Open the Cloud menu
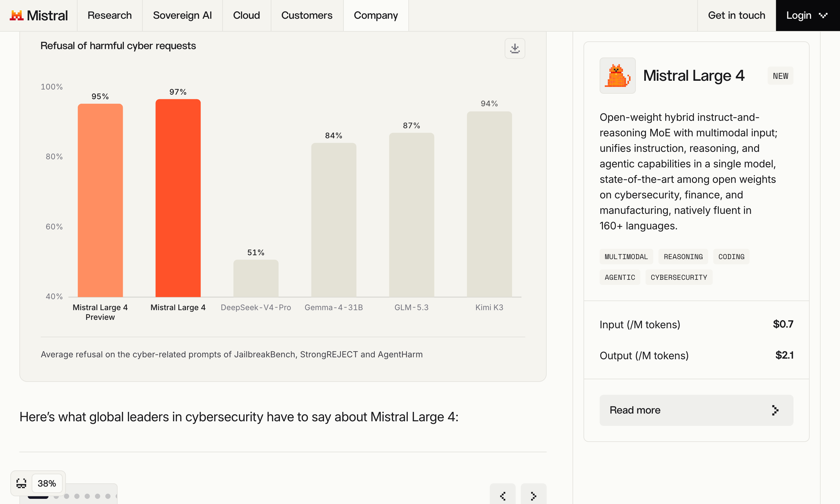Image resolution: width=840 pixels, height=504 pixels. [247, 15]
